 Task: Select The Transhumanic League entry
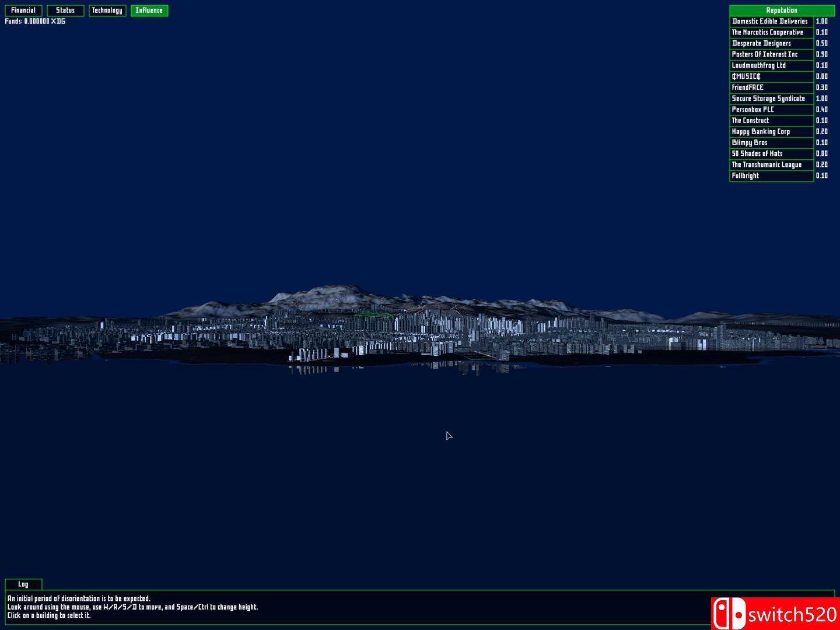[770, 164]
